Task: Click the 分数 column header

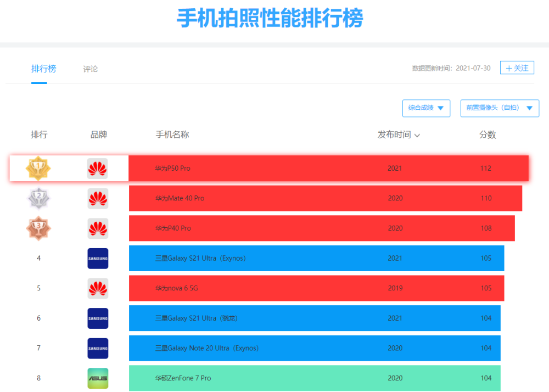Action: [x=488, y=135]
